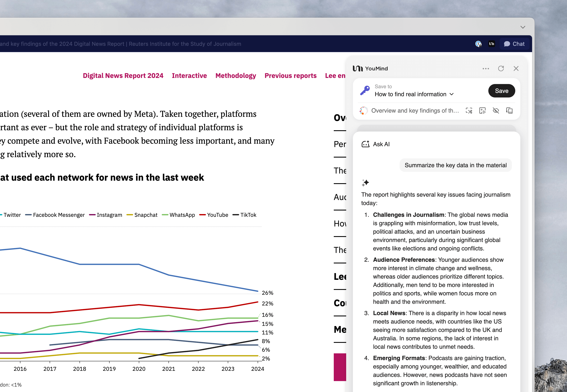Viewport: 567px width, 392px height.
Task: Click the Ask AI icon
Action: click(x=365, y=144)
